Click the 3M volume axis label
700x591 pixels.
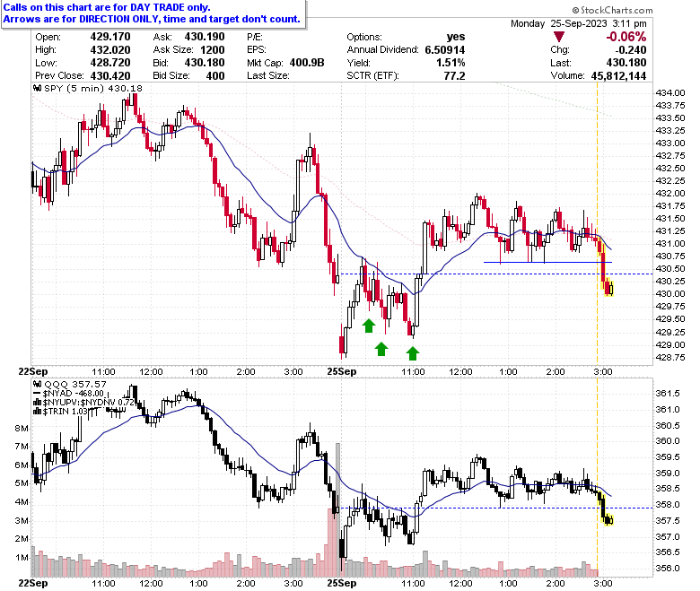point(22,520)
